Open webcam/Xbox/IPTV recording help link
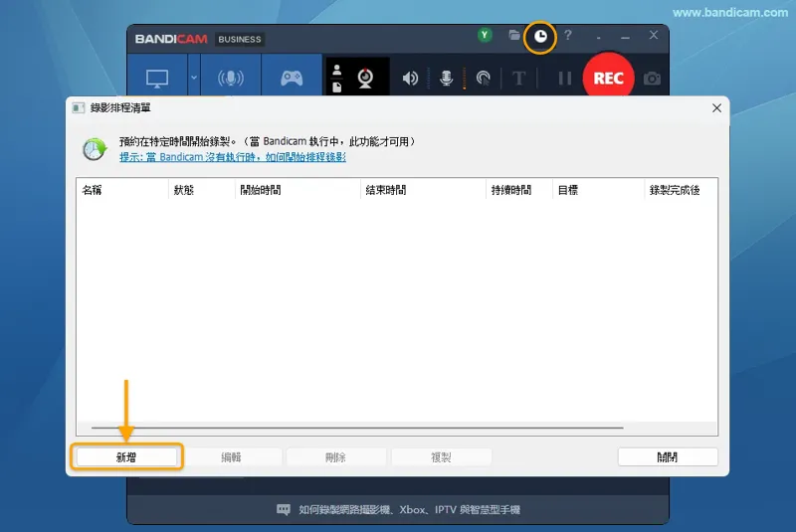 [399, 510]
